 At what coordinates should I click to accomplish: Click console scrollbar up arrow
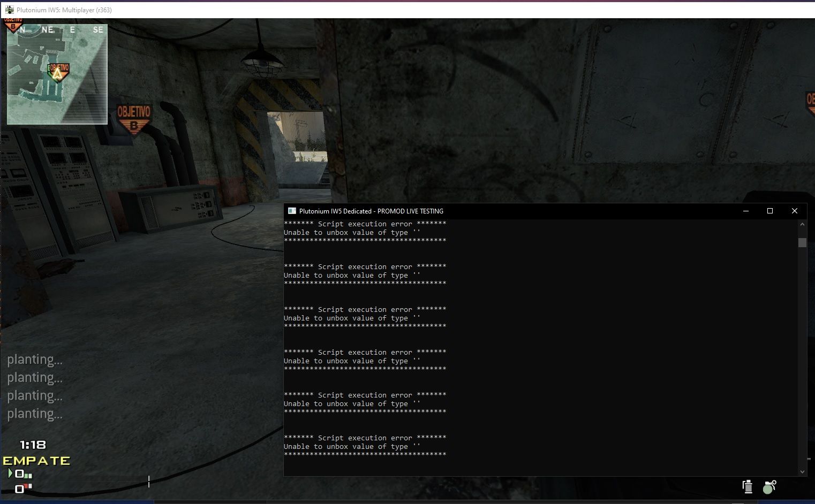802,225
